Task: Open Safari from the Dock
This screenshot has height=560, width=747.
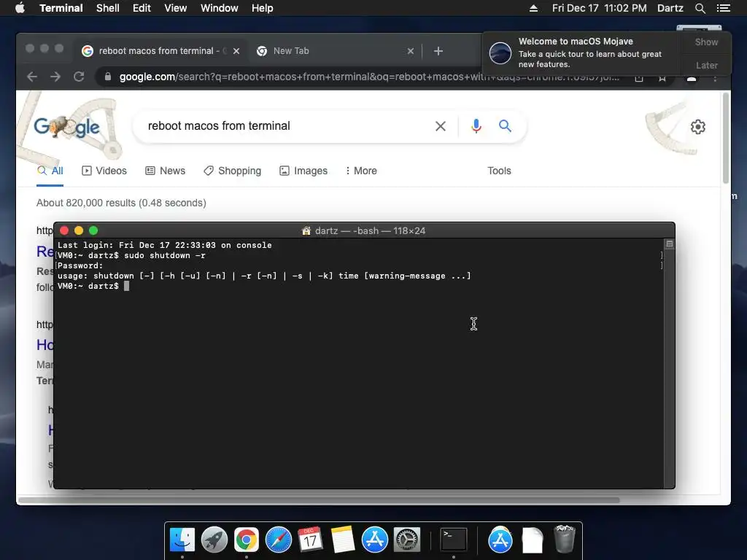Action: [279, 540]
